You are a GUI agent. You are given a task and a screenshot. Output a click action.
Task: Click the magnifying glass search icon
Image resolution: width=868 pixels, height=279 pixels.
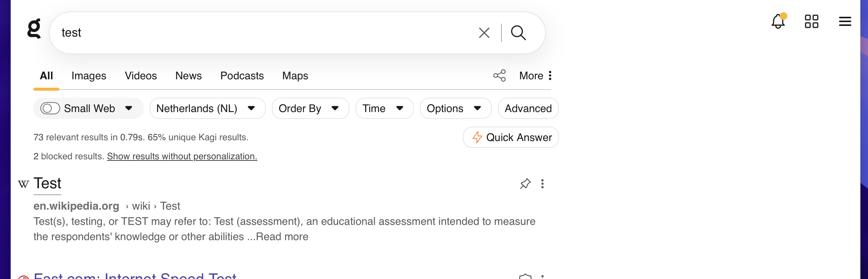(518, 33)
